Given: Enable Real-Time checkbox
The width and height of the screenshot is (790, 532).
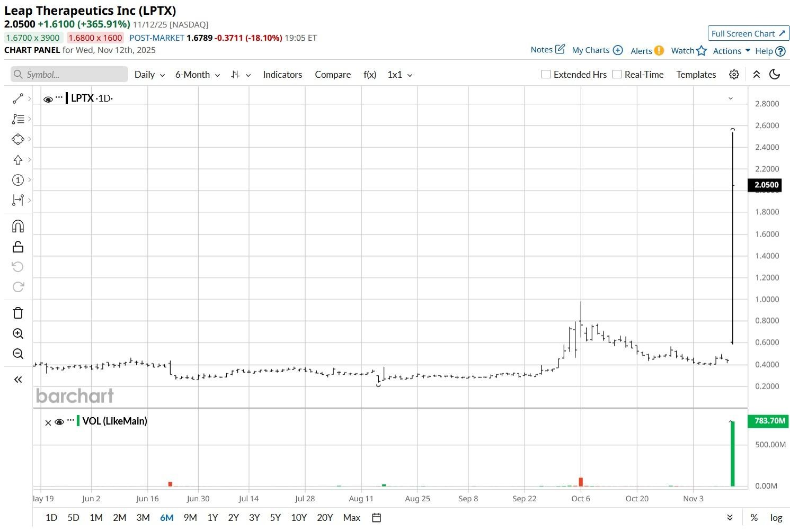Looking at the screenshot, I should [x=617, y=75].
